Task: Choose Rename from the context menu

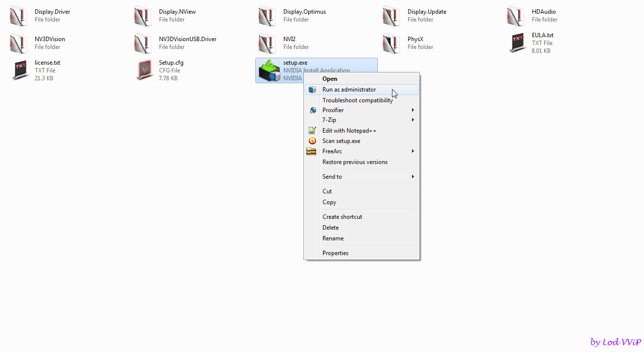Action: coord(362,238)
